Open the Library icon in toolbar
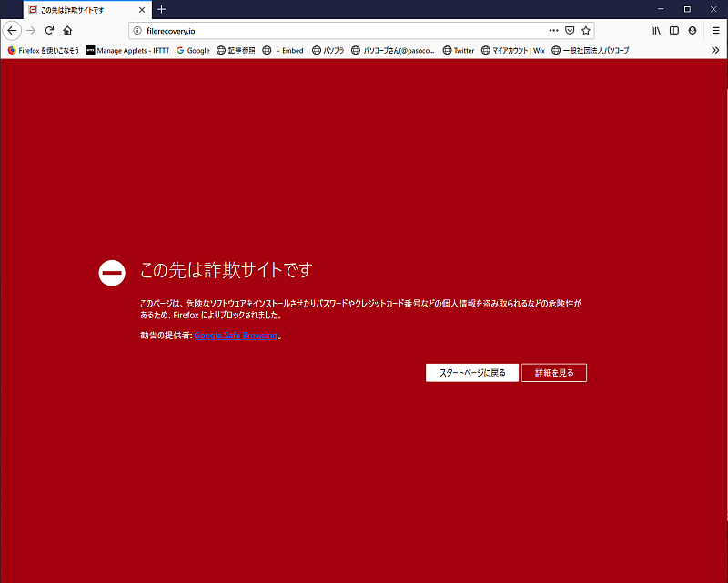The height and width of the screenshot is (583, 728). tap(655, 31)
